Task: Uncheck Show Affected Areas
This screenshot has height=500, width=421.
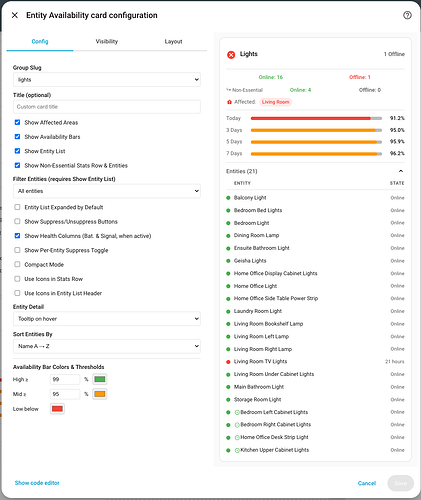Action: point(17,122)
